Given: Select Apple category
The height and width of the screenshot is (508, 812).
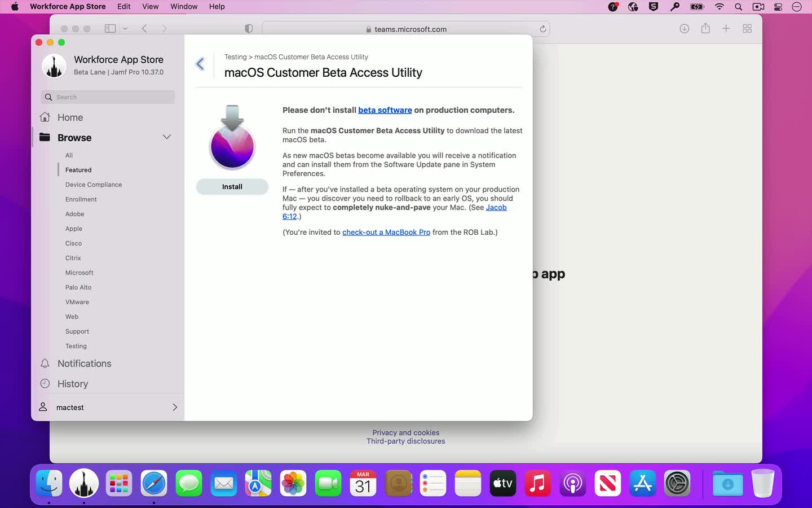Looking at the screenshot, I should (x=74, y=229).
